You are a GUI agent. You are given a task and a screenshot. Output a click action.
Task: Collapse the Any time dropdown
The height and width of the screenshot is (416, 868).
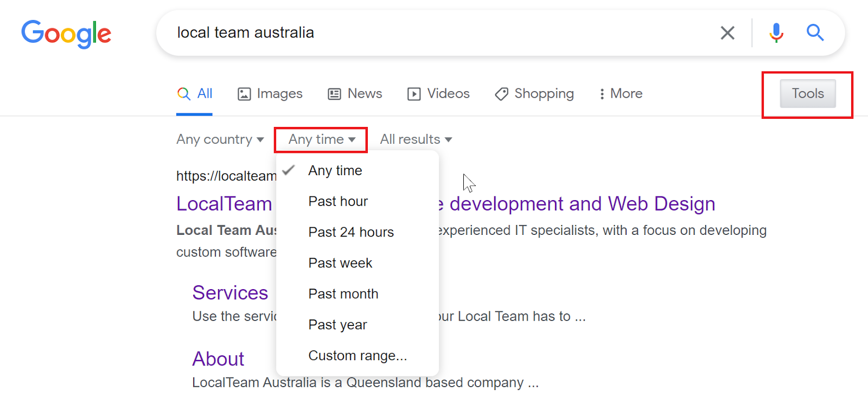[x=322, y=139]
